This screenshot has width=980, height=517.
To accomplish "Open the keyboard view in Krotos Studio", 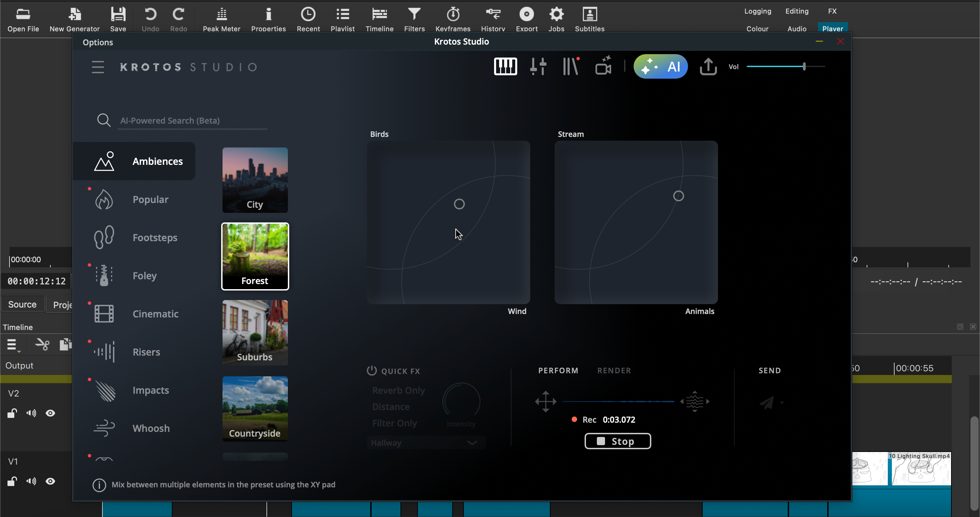I will (x=505, y=67).
